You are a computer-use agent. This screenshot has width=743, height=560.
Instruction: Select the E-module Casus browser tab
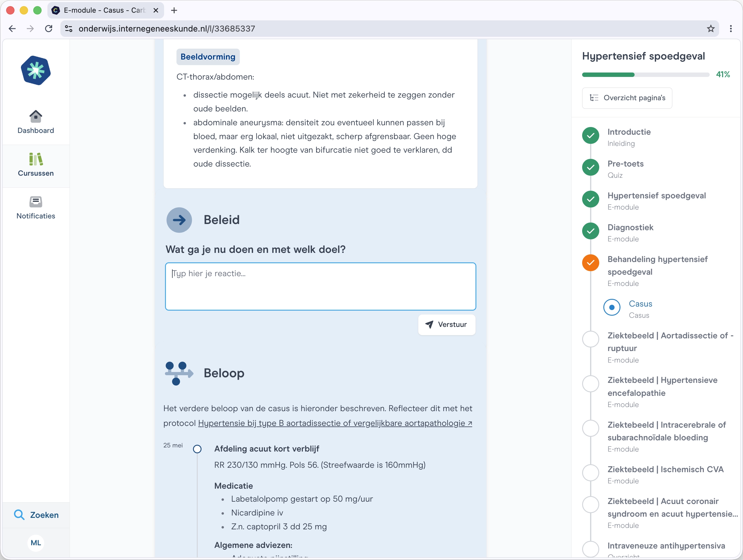pyautogui.click(x=105, y=10)
